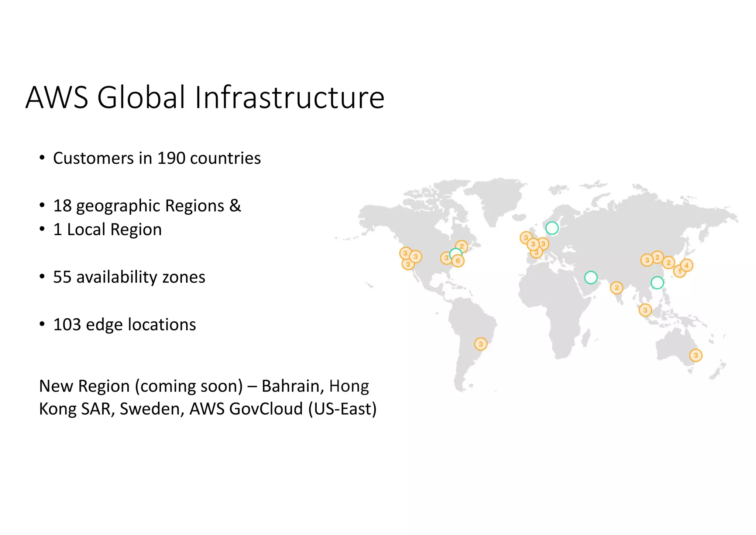This screenshot has height=535, width=756.
Task: Click the "AWS Global Infrastructure" slide title
Action: (x=205, y=98)
